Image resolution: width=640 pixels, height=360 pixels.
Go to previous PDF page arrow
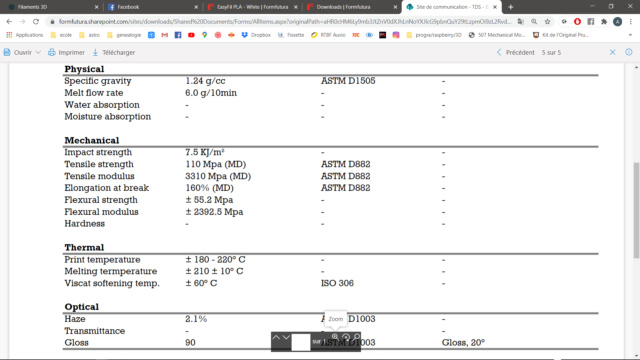pyautogui.click(x=276, y=337)
